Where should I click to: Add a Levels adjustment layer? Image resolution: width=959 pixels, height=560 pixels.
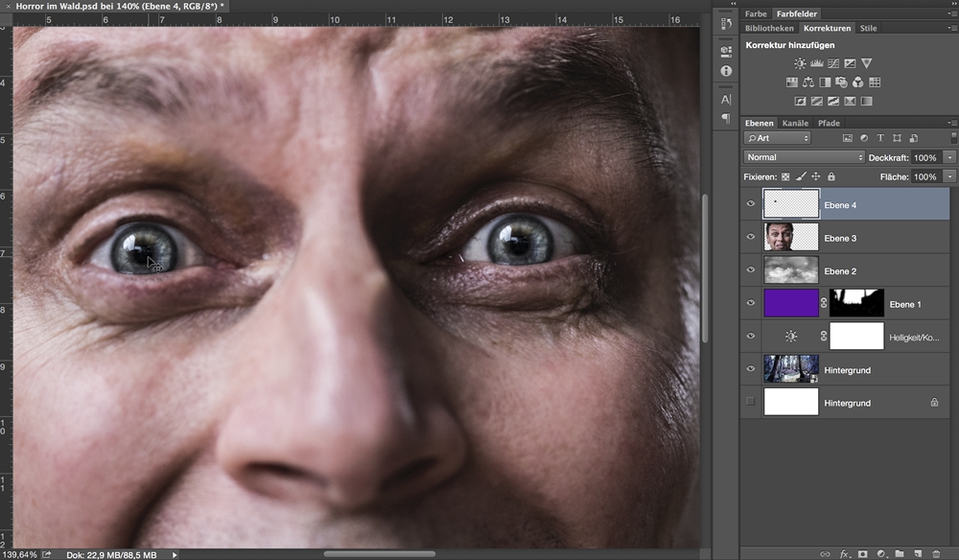(x=816, y=63)
